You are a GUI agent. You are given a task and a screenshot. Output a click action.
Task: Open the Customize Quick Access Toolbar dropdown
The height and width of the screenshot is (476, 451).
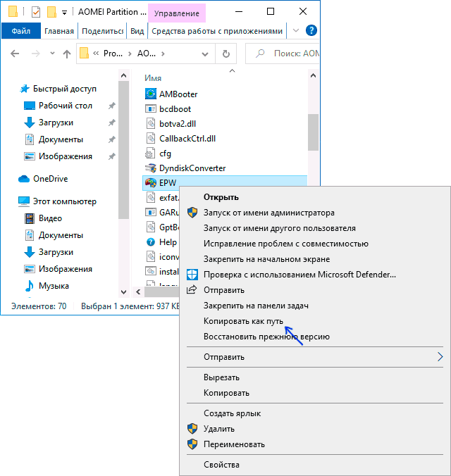click(64, 13)
